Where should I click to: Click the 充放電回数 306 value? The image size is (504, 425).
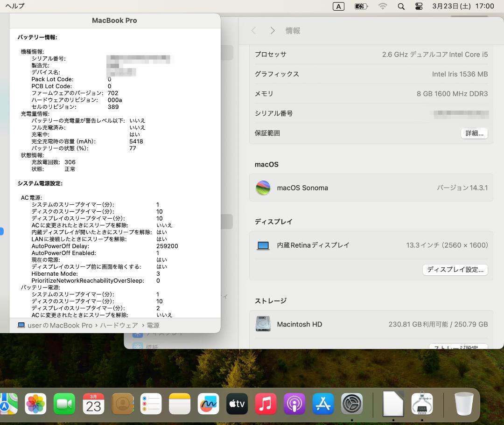pos(70,162)
